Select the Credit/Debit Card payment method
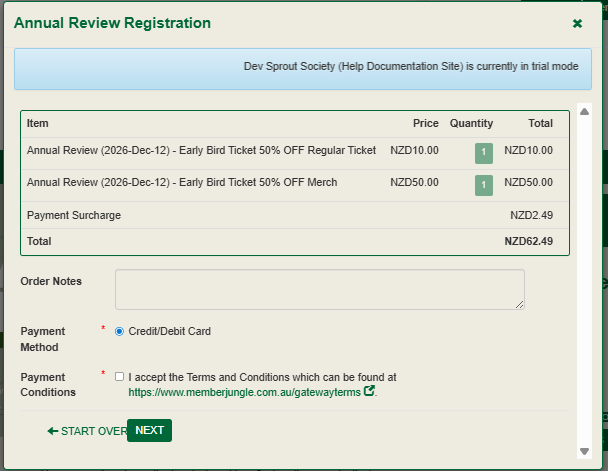 (x=120, y=331)
